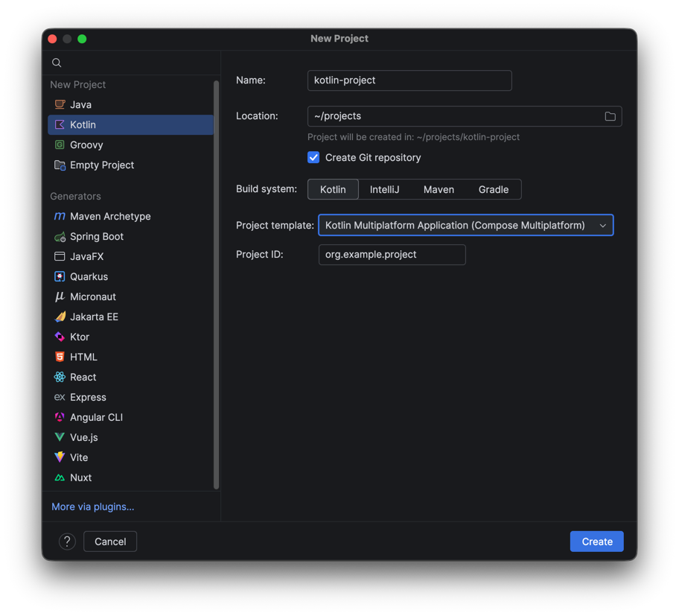The width and height of the screenshot is (679, 616).
Task: Click the Micronaut mu icon
Action: point(60,296)
